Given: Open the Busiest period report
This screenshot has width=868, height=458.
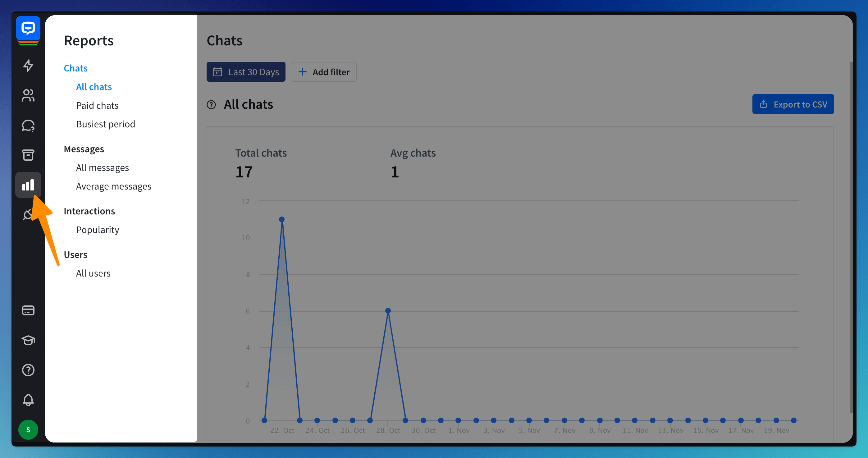Looking at the screenshot, I should 105,124.
